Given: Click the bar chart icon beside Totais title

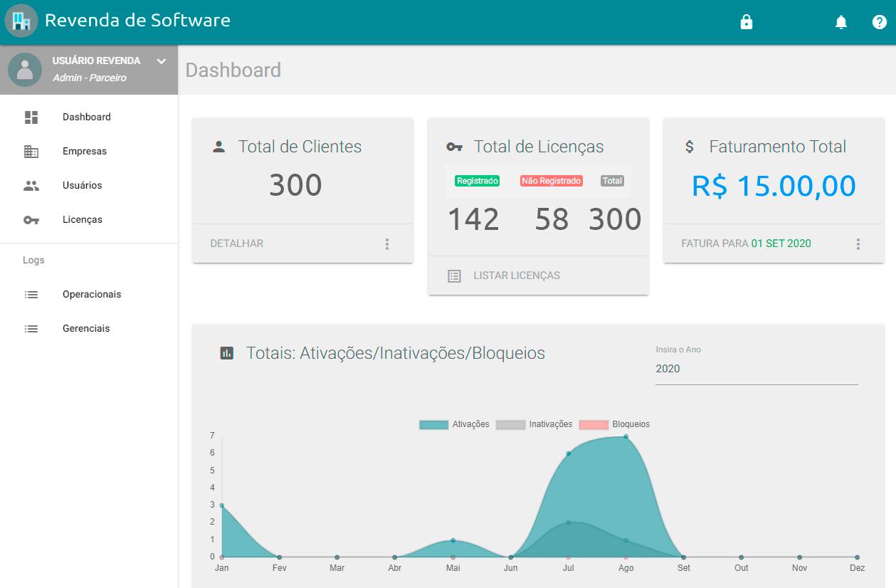Looking at the screenshot, I should [227, 353].
